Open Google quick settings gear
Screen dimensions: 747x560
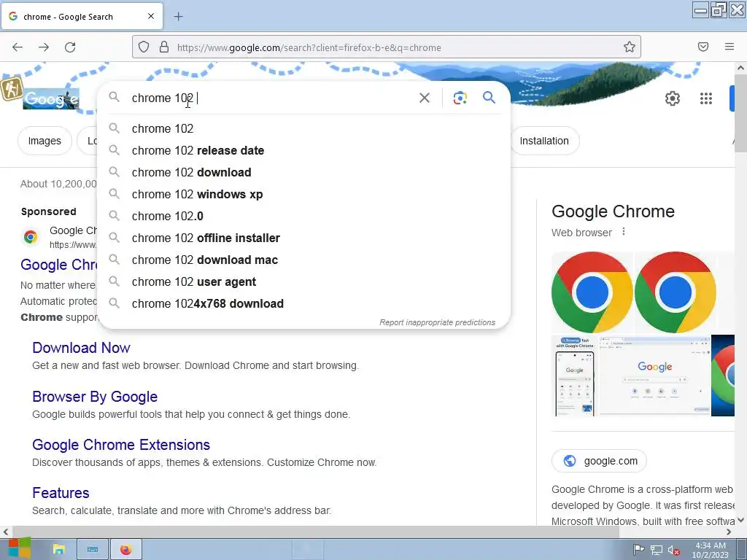[x=672, y=98]
